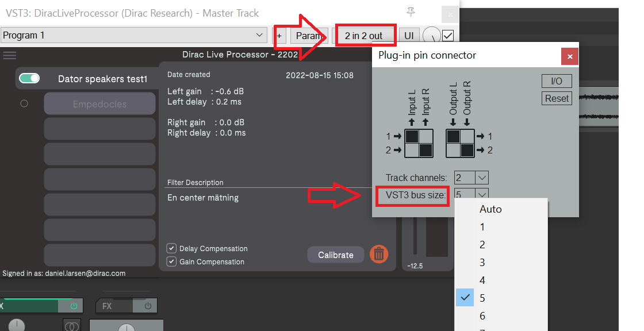Click the Date created label

tap(189, 74)
